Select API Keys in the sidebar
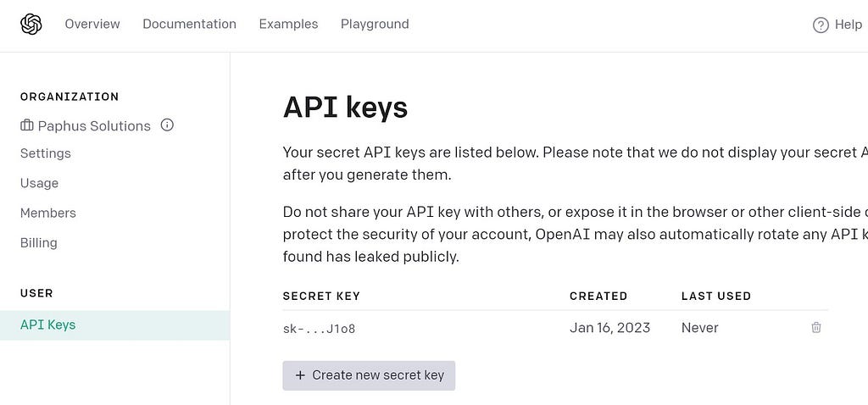Image resolution: width=868 pixels, height=405 pixels. pyautogui.click(x=48, y=325)
